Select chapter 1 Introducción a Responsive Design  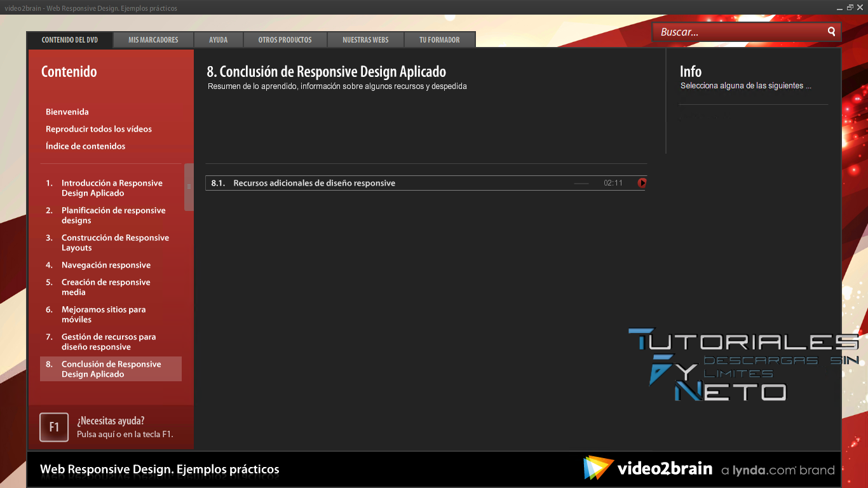tap(111, 188)
